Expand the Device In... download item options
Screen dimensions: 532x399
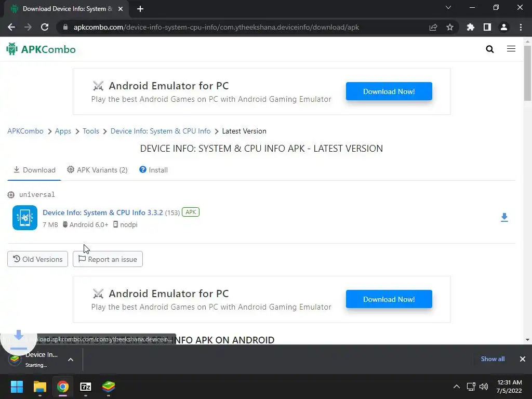pyautogui.click(x=71, y=360)
